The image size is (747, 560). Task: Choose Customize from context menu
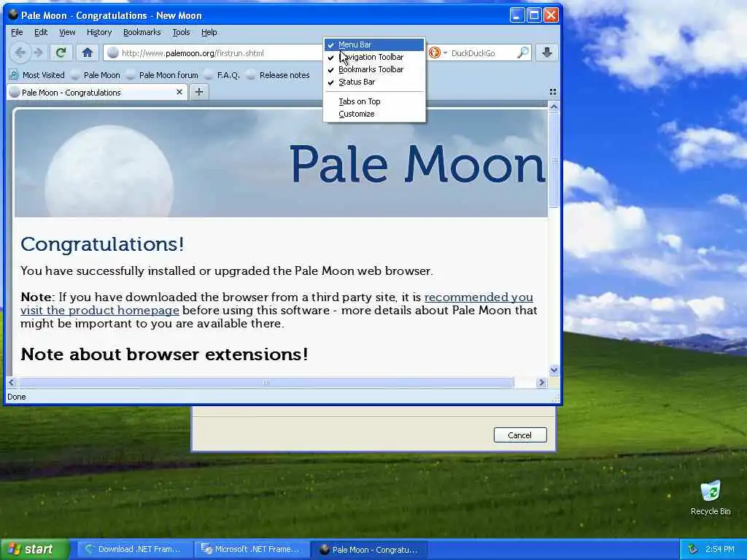[x=374, y=113]
